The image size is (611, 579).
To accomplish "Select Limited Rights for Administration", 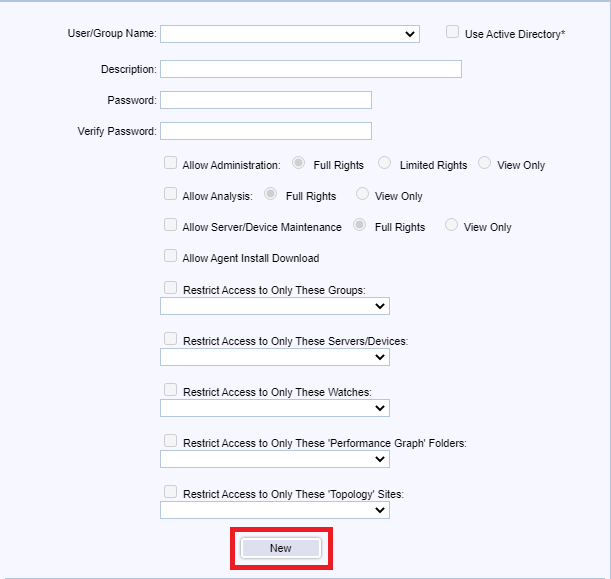I will click(x=385, y=163).
